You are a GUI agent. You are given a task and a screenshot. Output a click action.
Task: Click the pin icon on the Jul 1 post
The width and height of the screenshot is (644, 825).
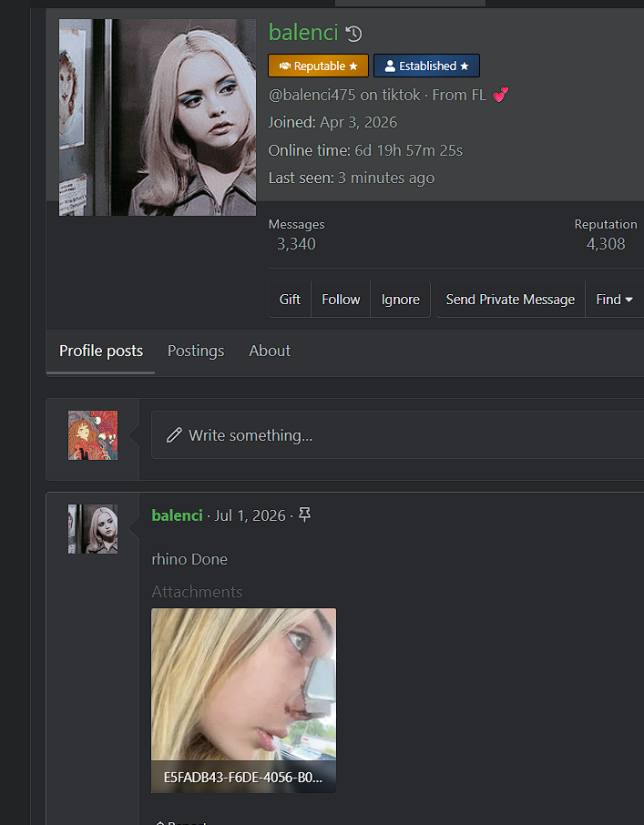tap(304, 514)
